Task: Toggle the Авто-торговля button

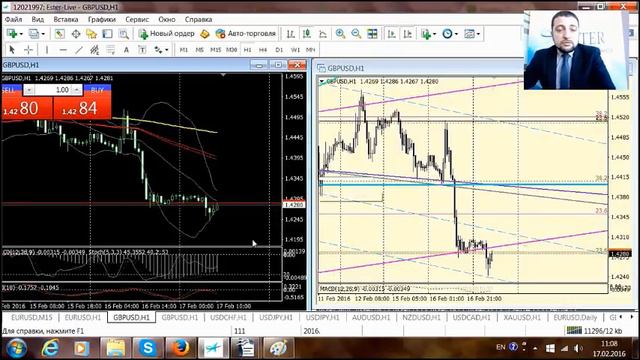Action: click(246, 33)
